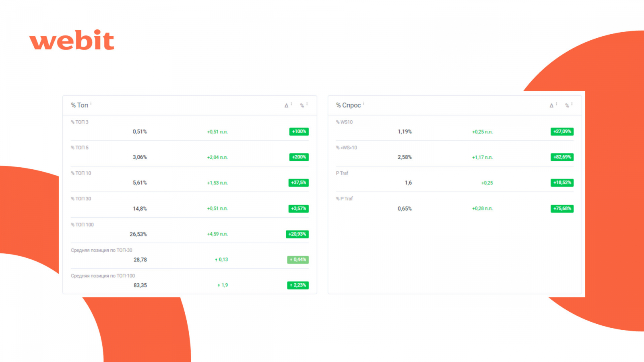Click "+0,25 п.п." in the WS10 row
This screenshot has width=644, height=362.
tap(482, 132)
